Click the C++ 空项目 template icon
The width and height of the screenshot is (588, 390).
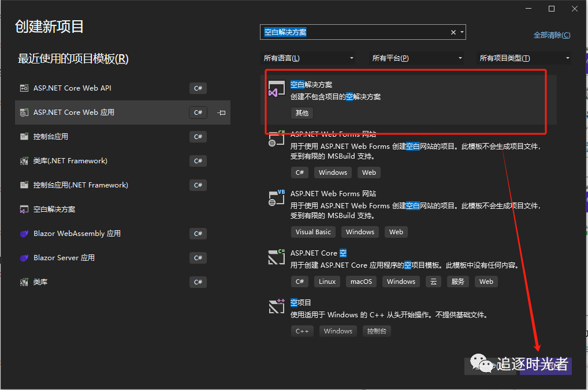point(276,306)
